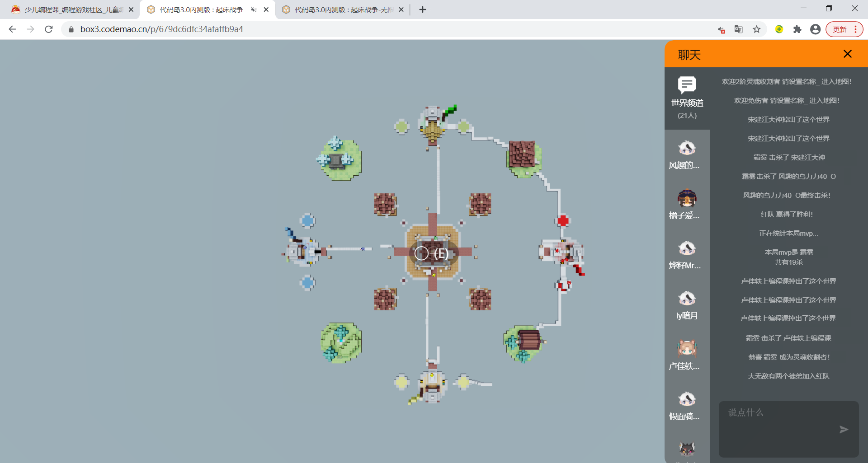Click the message 正在统计本局mvp...
Image resolution: width=868 pixels, height=463 pixels.
point(788,234)
